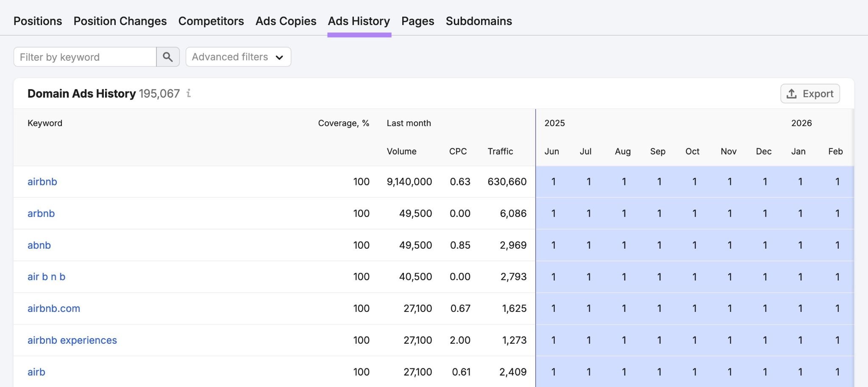Focus the Filter by keyword field

pyautogui.click(x=85, y=57)
